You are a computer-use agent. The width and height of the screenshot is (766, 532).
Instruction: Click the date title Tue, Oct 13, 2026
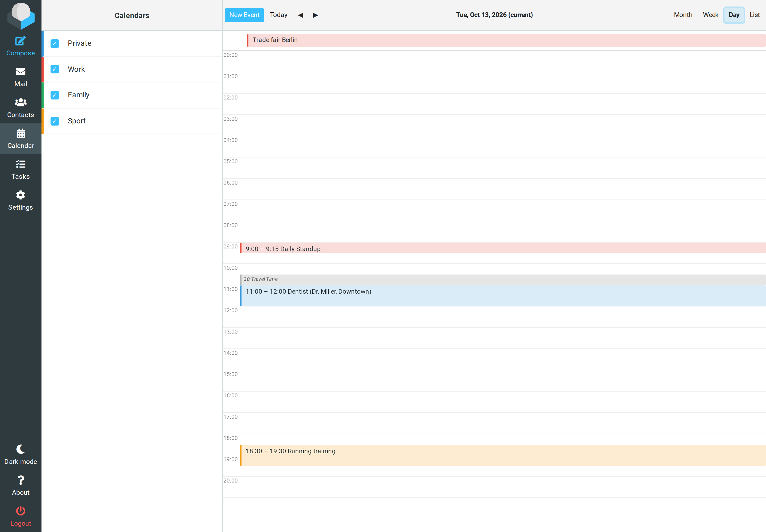click(x=494, y=15)
